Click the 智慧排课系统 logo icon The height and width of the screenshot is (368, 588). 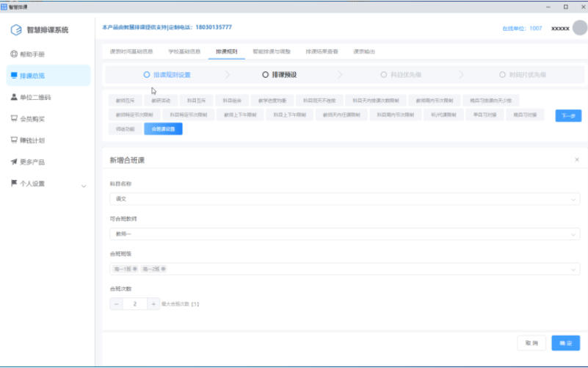point(16,30)
